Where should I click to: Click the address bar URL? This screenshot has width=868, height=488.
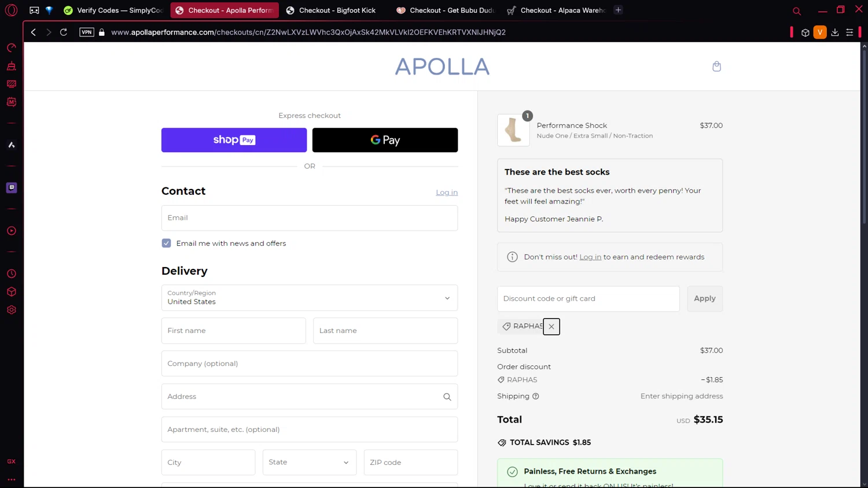tap(308, 32)
